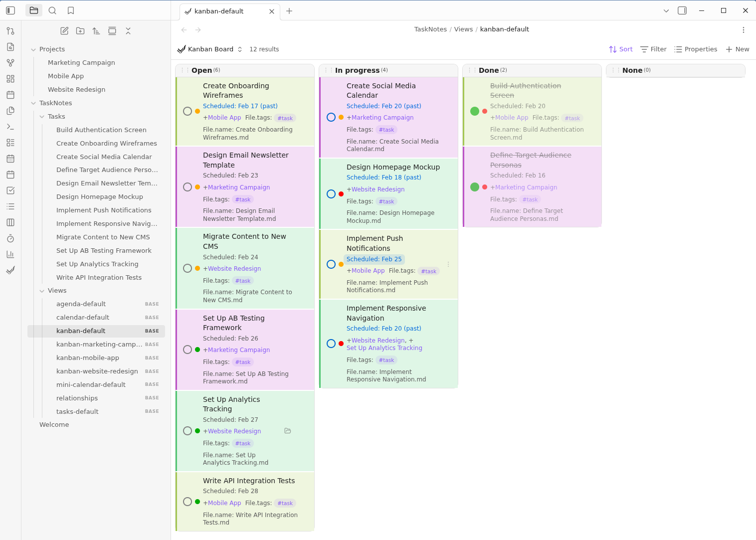Toggle status circle on Set Up AB Testing Framework card
This screenshot has width=756, height=540.
(188, 350)
